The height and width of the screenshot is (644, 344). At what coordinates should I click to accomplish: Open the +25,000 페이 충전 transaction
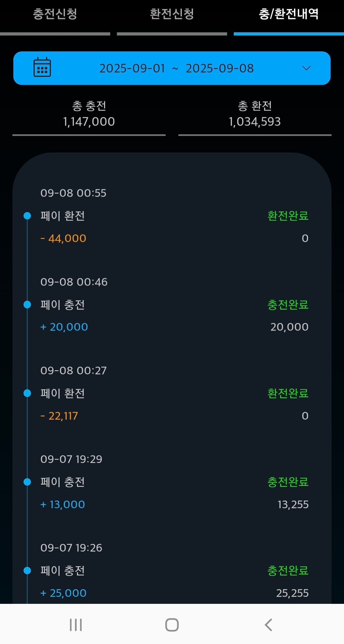pyautogui.click(x=63, y=571)
